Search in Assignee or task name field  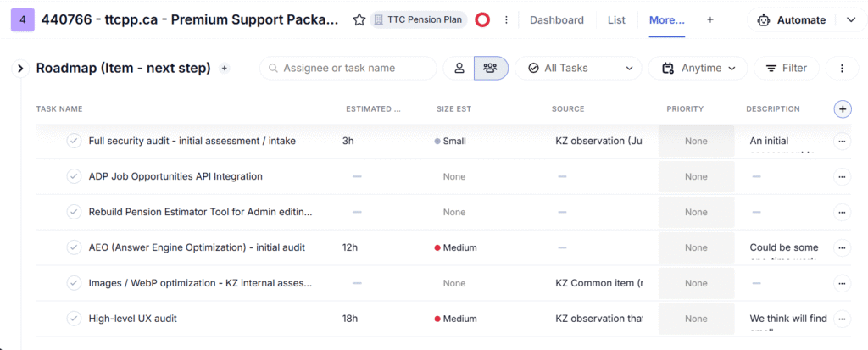[x=348, y=68]
